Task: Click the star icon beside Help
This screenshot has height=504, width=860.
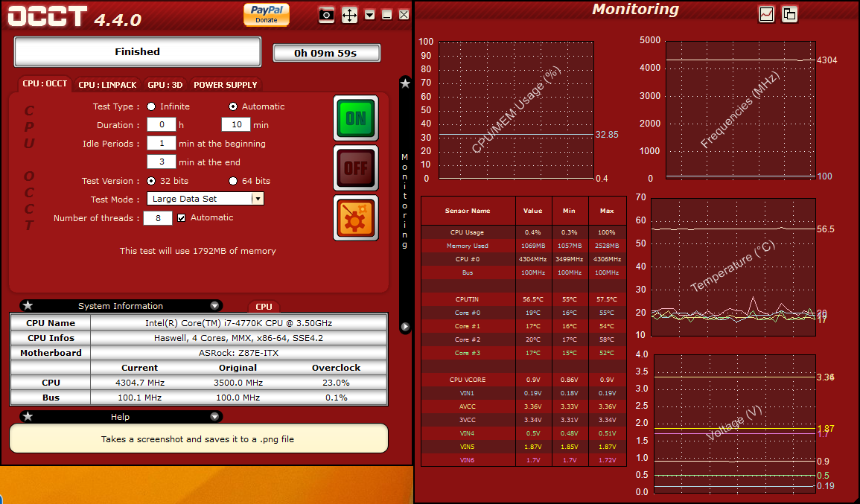Action: tap(28, 416)
